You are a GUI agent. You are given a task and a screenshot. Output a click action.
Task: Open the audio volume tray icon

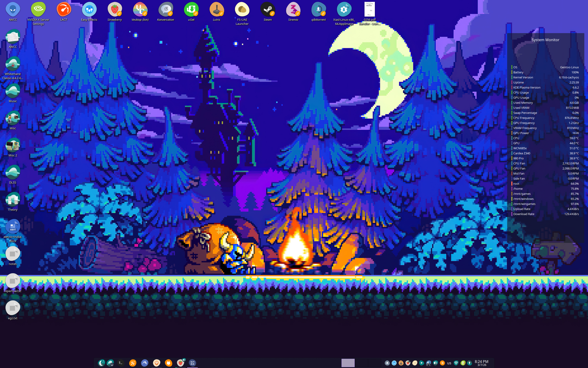[435, 363]
